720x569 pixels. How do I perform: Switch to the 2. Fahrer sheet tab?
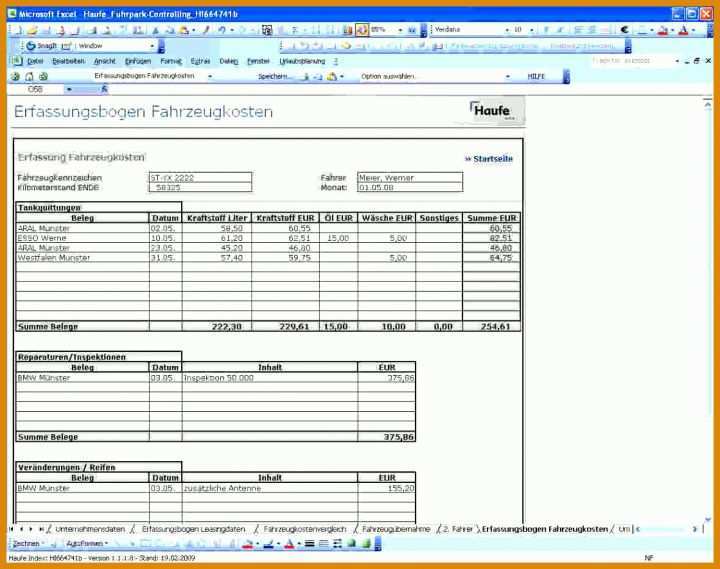[x=457, y=530]
